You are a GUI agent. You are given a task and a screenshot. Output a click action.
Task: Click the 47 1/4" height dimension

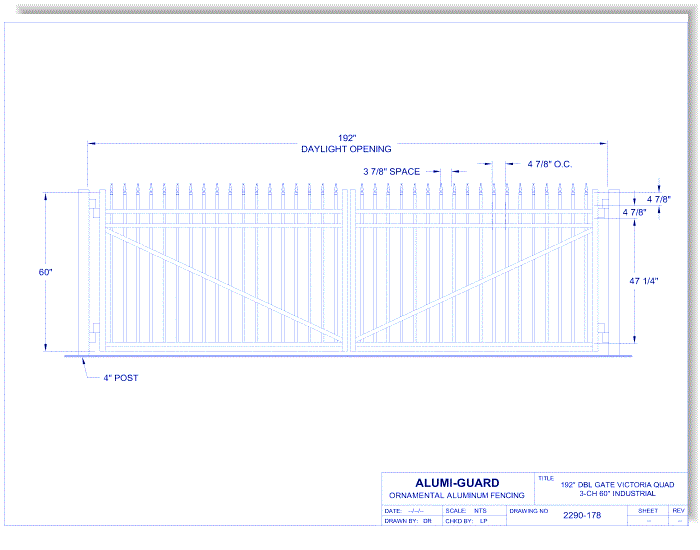[x=644, y=281]
